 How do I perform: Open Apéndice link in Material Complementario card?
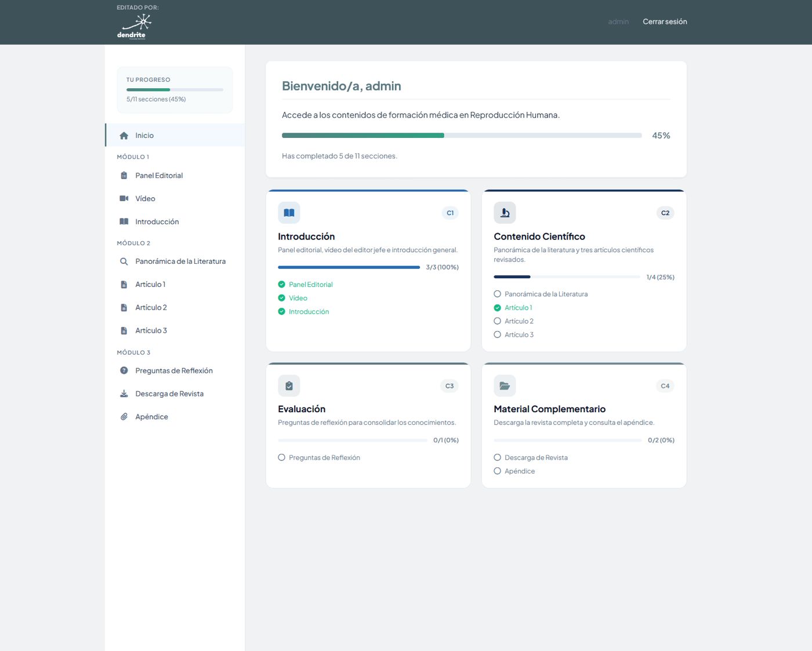(520, 471)
